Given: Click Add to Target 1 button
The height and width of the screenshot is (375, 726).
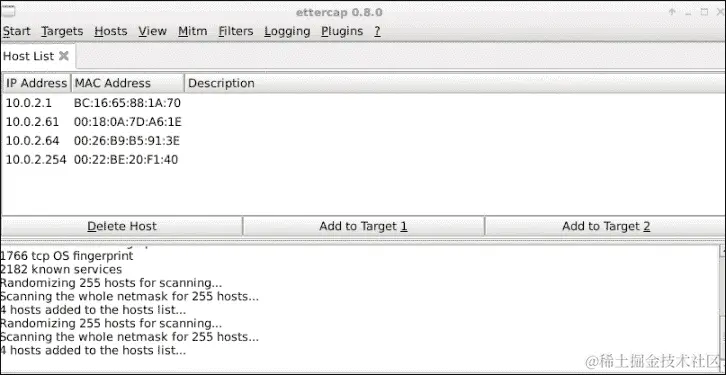Looking at the screenshot, I should (x=363, y=226).
